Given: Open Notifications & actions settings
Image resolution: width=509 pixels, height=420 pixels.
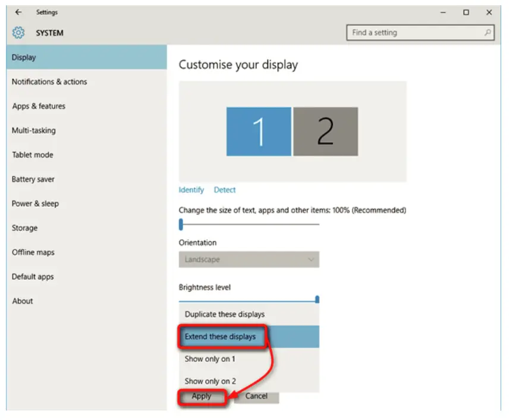Looking at the screenshot, I should click(x=49, y=81).
